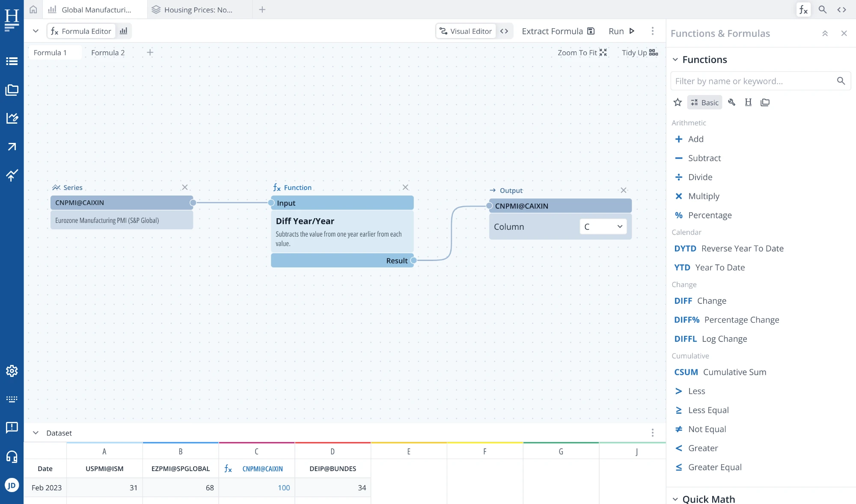Toggle the Visual Editor mode

(x=466, y=31)
